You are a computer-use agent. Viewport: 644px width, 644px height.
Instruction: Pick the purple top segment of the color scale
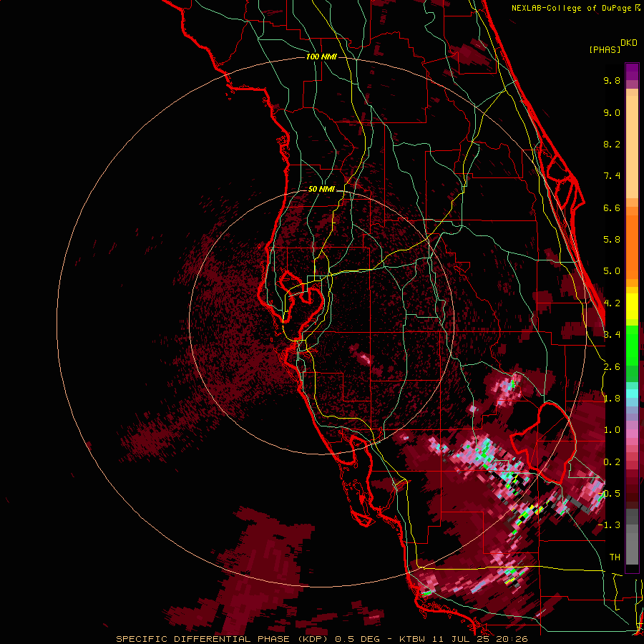[632, 72]
